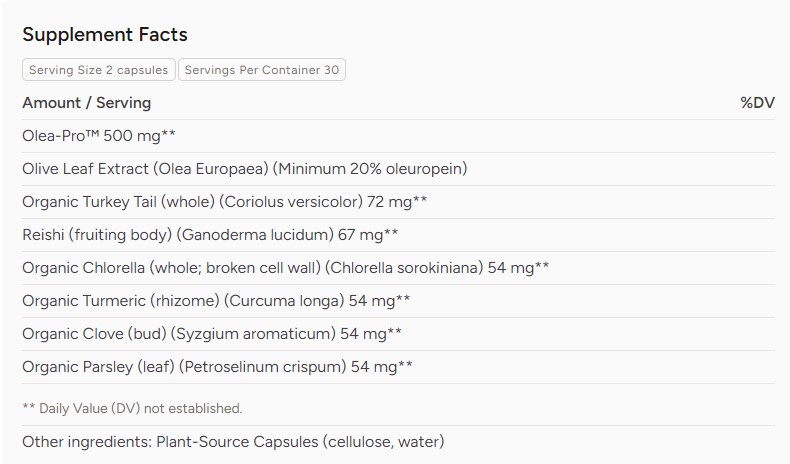Click the Amount / Serving column header
Screen dimensions: 790x464
87,103
